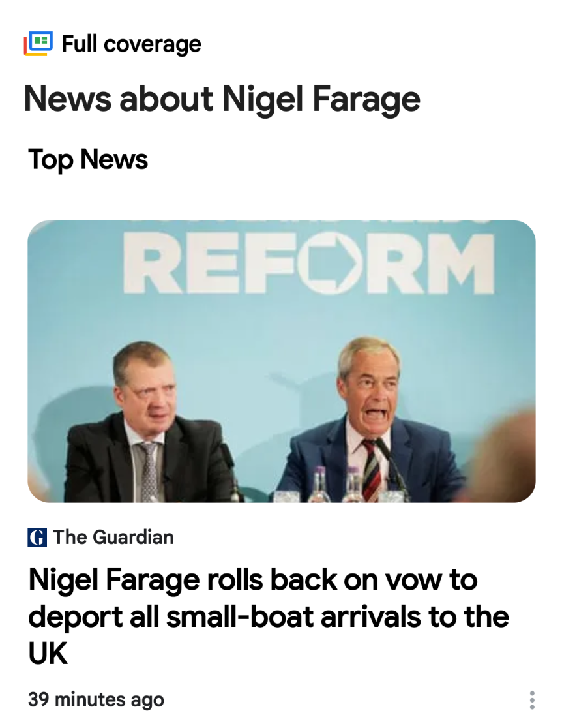Click the "Top News" section heading
Viewport: 562px width, 728px height.
tap(88, 160)
